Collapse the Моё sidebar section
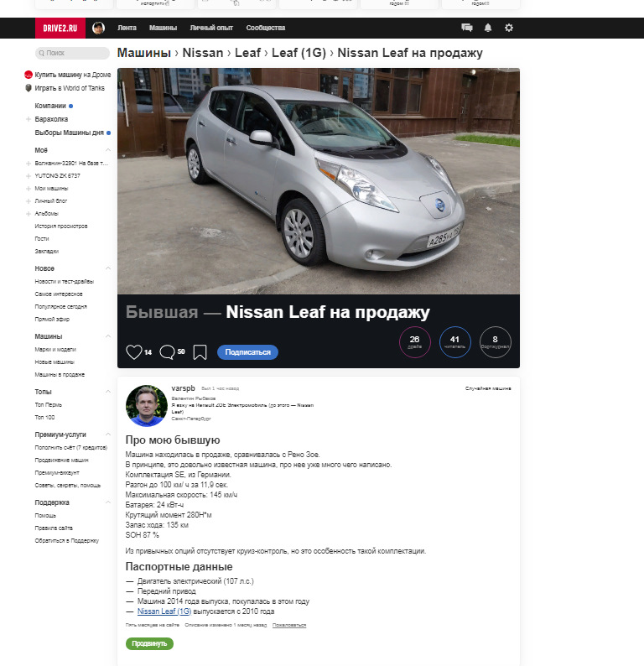This screenshot has height=666, width=644. 108,150
